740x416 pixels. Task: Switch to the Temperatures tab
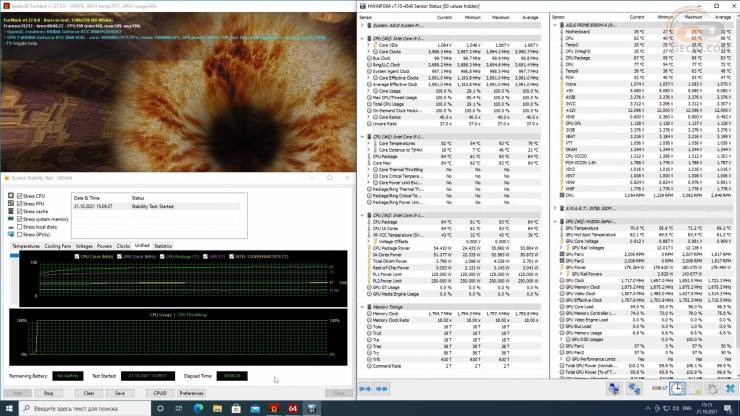pyautogui.click(x=25, y=246)
